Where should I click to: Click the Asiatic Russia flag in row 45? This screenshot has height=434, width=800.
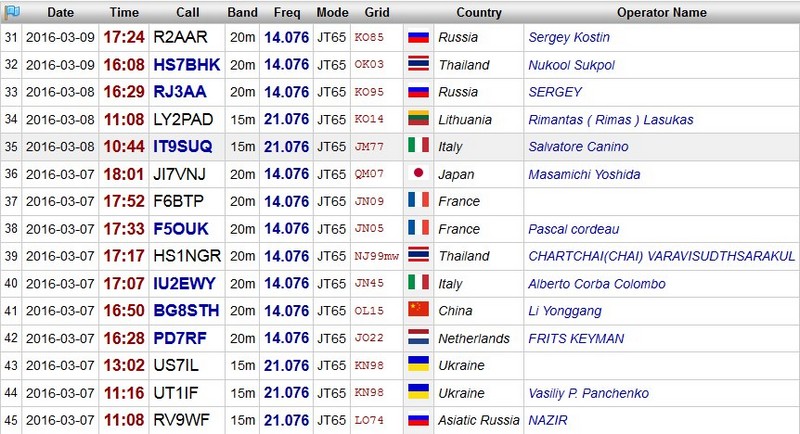click(x=418, y=420)
